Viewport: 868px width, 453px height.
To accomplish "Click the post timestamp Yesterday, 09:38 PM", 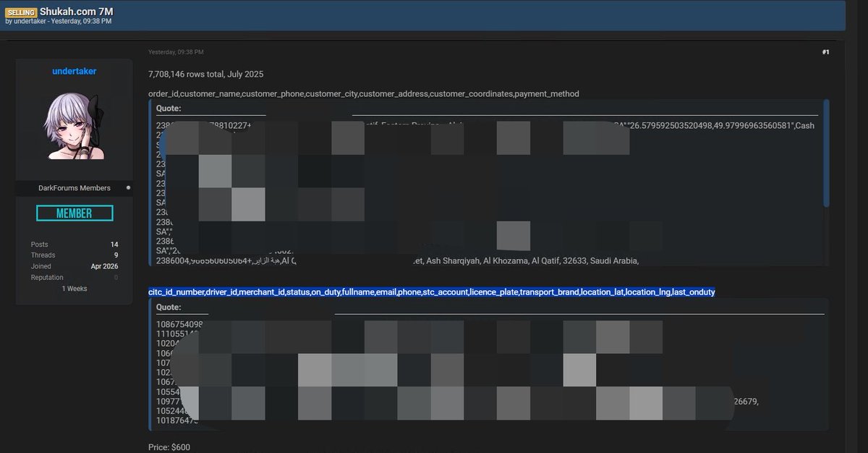I will (x=176, y=52).
